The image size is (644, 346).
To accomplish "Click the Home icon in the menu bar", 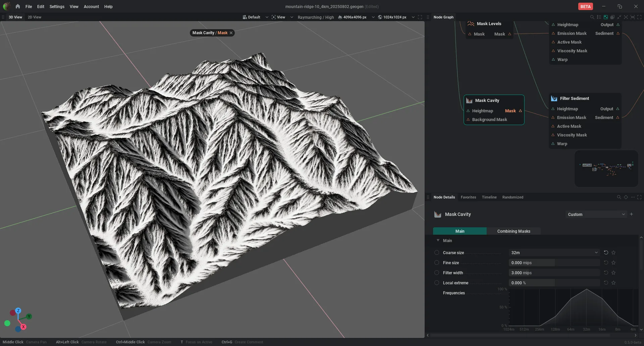I will (x=18, y=6).
